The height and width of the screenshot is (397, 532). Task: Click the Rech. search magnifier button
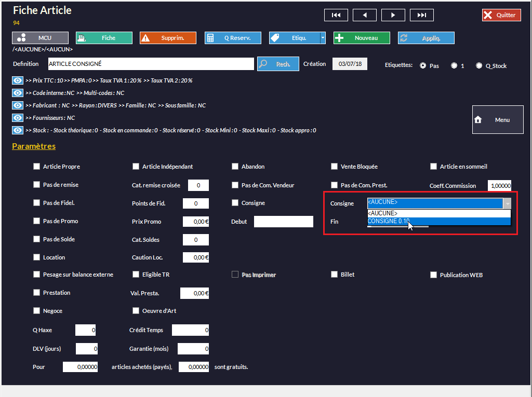pyautogui.click(x=278, y=64)
